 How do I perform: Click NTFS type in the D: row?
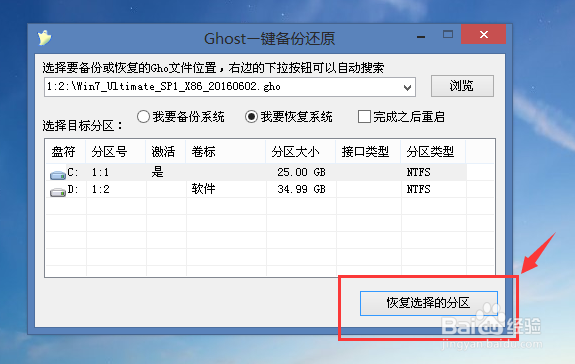[x=418, y=189]
